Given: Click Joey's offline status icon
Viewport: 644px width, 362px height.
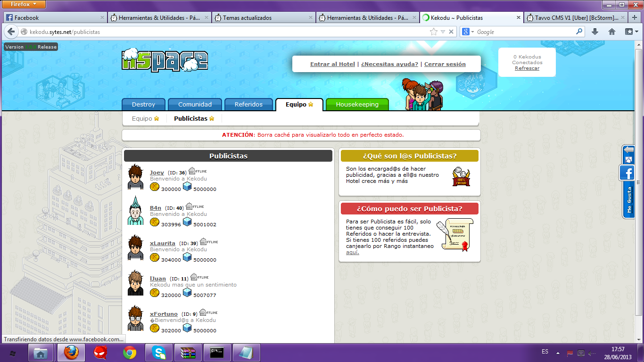Looking at the screenshot, I should pos(198,171).
